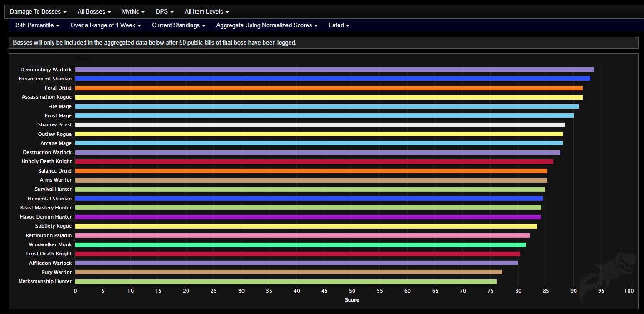This screenshot has height=314, width=644.
Task: Click the Fire Mage score bar
Action: (x=318, y=106)
